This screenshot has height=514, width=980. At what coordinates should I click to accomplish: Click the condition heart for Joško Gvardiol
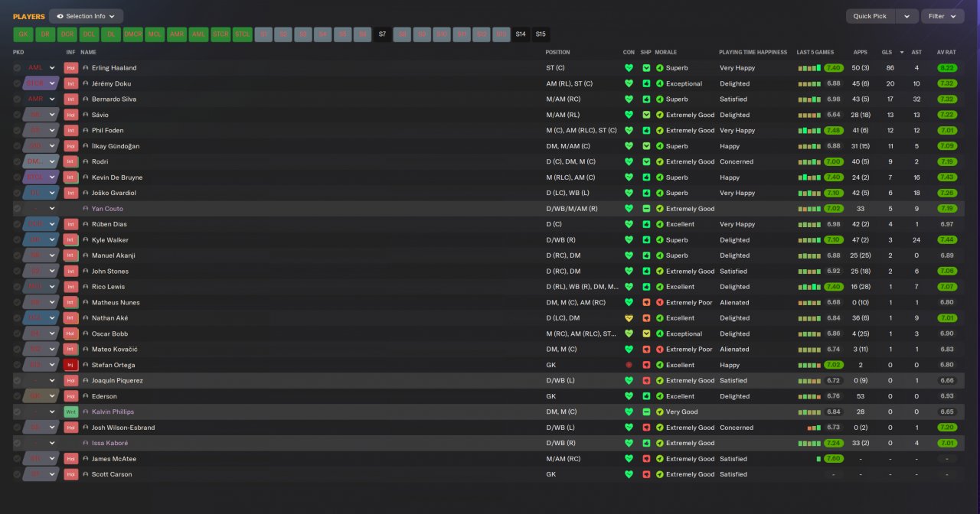629,193
